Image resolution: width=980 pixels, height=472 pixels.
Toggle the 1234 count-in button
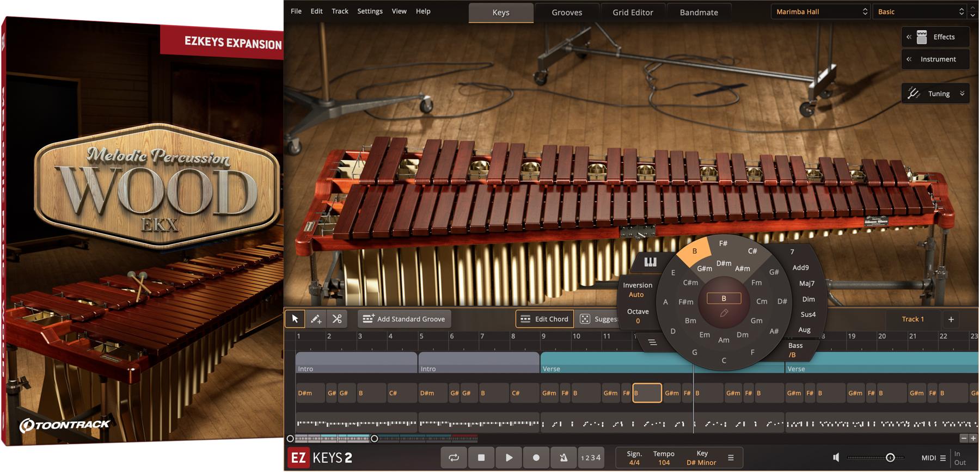tap(591, 457)
